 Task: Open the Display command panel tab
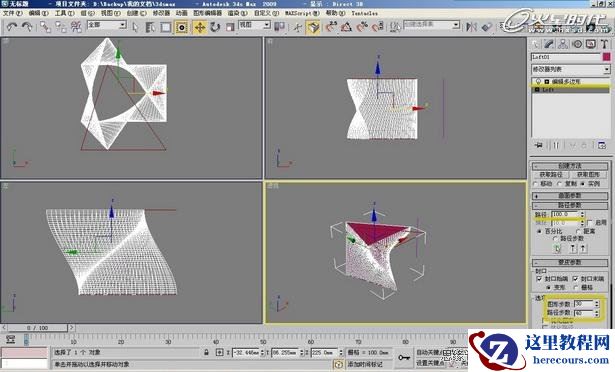tap(591, 44)
